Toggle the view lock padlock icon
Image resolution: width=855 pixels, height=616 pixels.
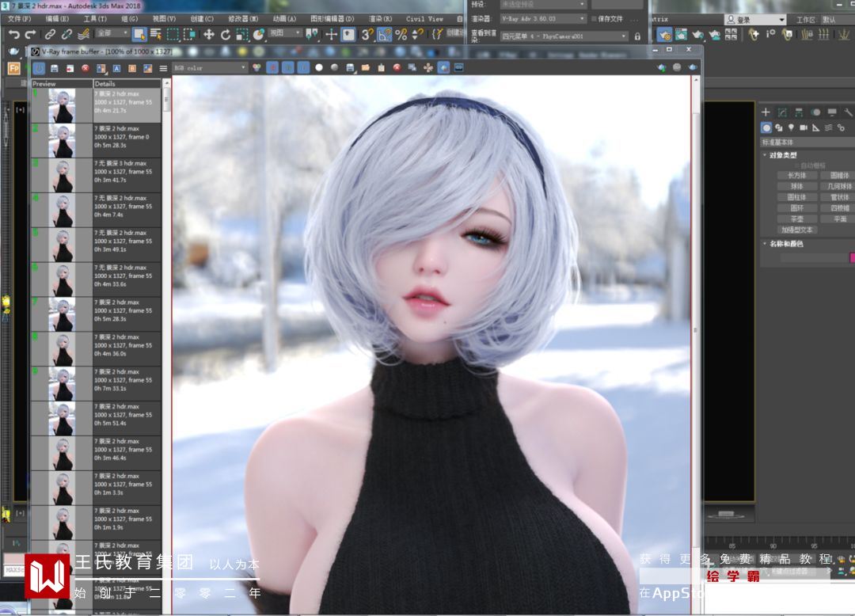(637, 36)
